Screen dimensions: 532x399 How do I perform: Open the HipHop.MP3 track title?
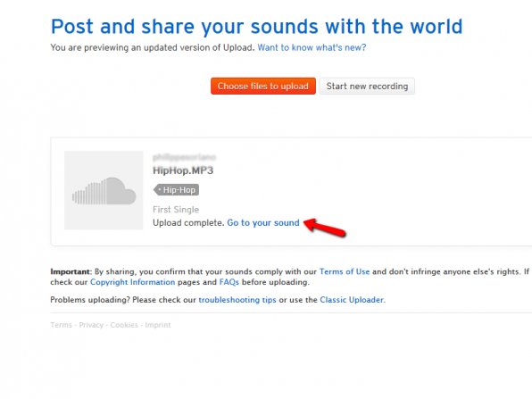(x=183, y=170)
